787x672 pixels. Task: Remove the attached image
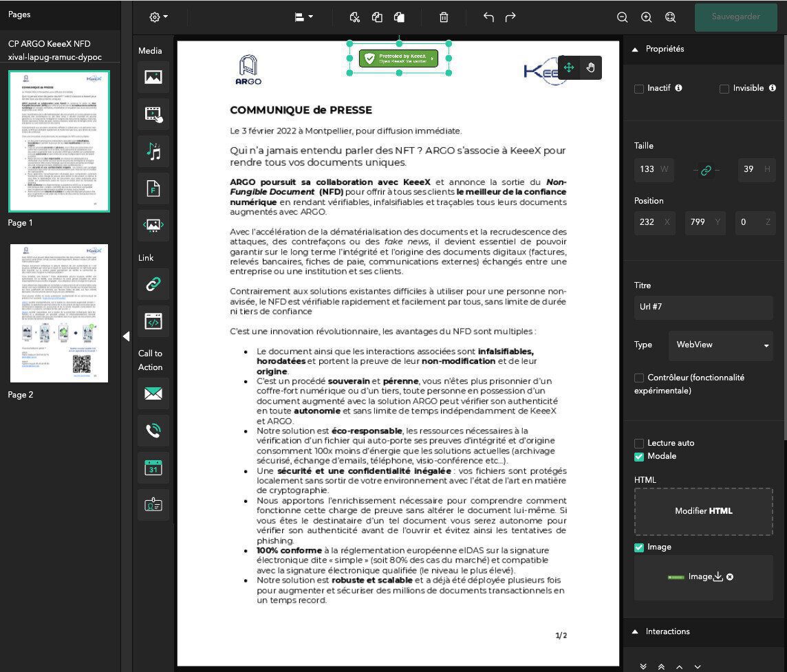[730, 576]
